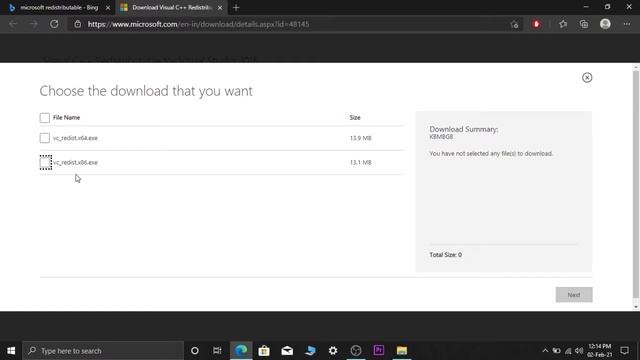
Task: Open OBS Studio from taskbar
Action: click(x=356, y=351)
